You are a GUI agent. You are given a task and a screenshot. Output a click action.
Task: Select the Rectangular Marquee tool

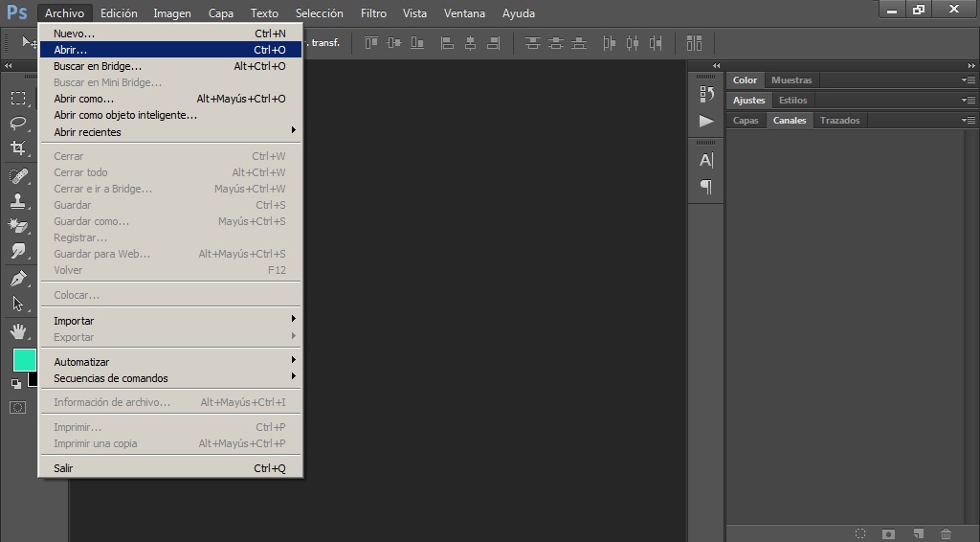pos(18,98)
